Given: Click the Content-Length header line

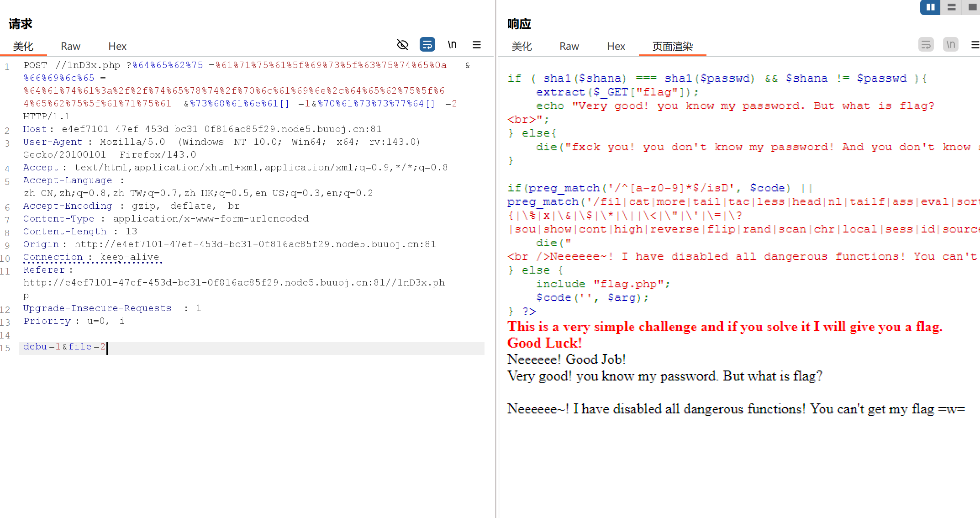Looking at the screenshot, I should [x=80, y=232].
